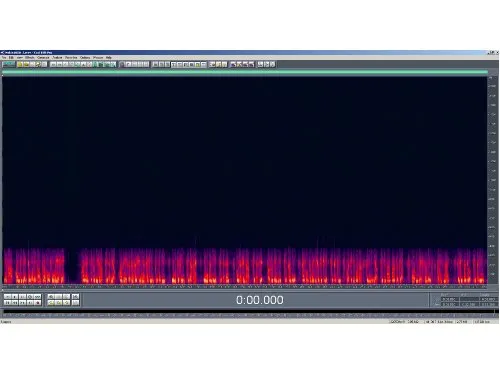Viewport: 500px width, 375px height.
Task: Click the green display range bar above spectrogram
Action: tap(245, 72)
